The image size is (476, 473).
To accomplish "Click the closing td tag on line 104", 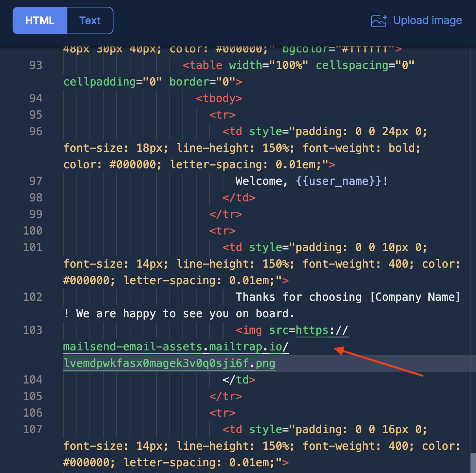I will [x=239, y=380].
